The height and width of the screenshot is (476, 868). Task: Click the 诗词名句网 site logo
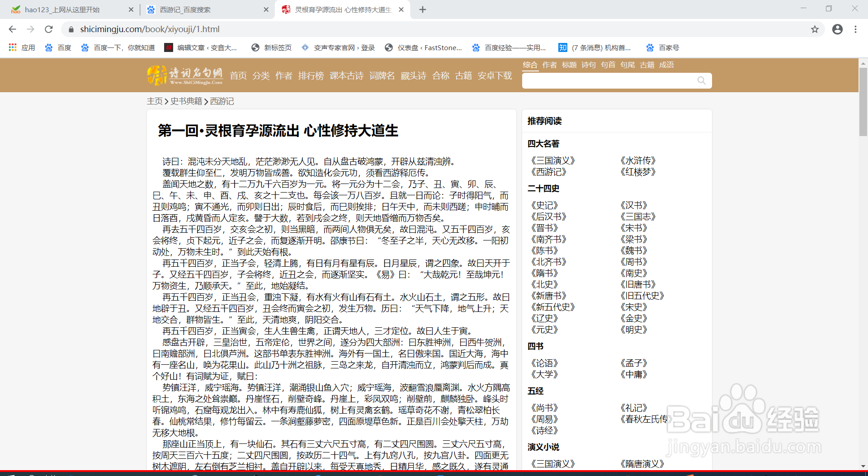185,75
